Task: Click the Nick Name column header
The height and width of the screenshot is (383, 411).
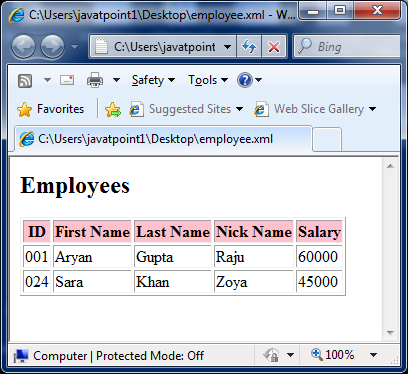Action: point(254,231)
